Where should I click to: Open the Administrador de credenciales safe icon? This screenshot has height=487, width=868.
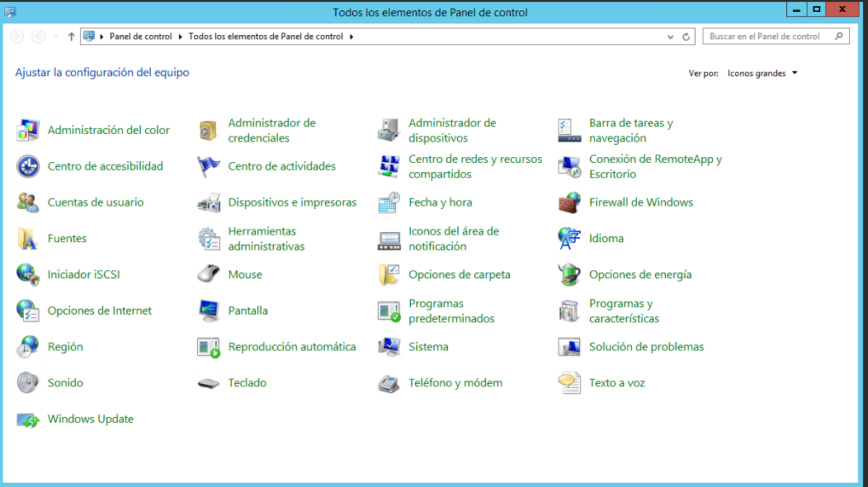click(x=208, y=131)
